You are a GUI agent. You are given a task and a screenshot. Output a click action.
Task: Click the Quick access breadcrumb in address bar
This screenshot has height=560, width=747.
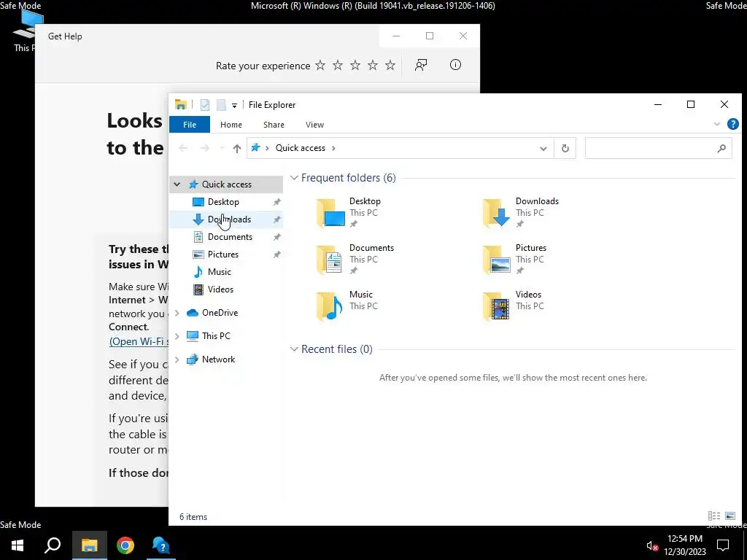click(300, 148)
